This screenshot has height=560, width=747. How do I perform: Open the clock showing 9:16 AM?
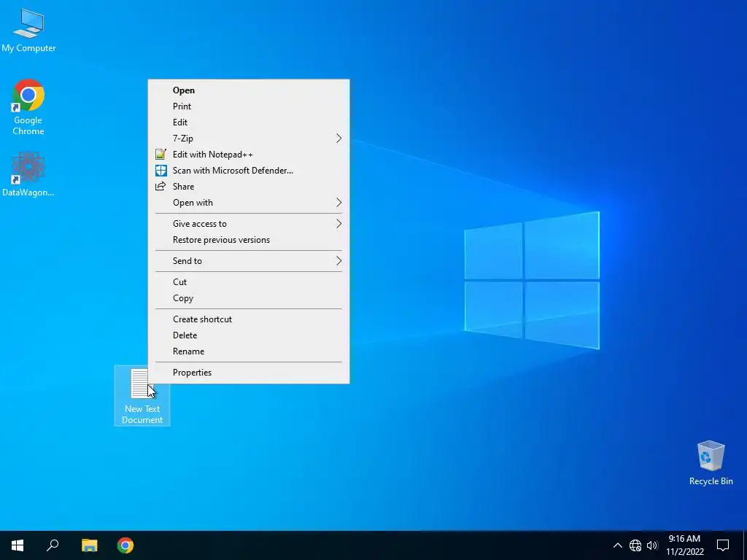pos(684,545)
